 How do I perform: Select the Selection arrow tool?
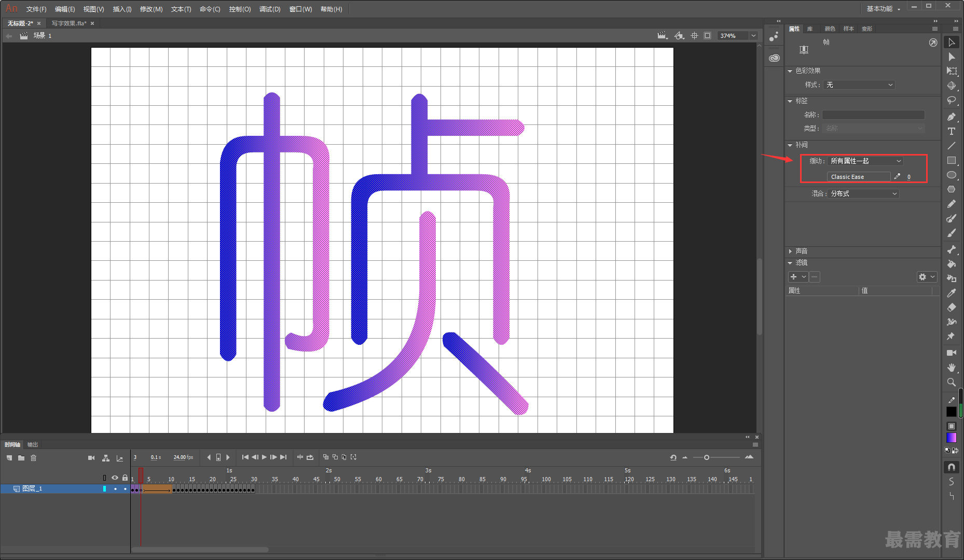coord(951,43)
